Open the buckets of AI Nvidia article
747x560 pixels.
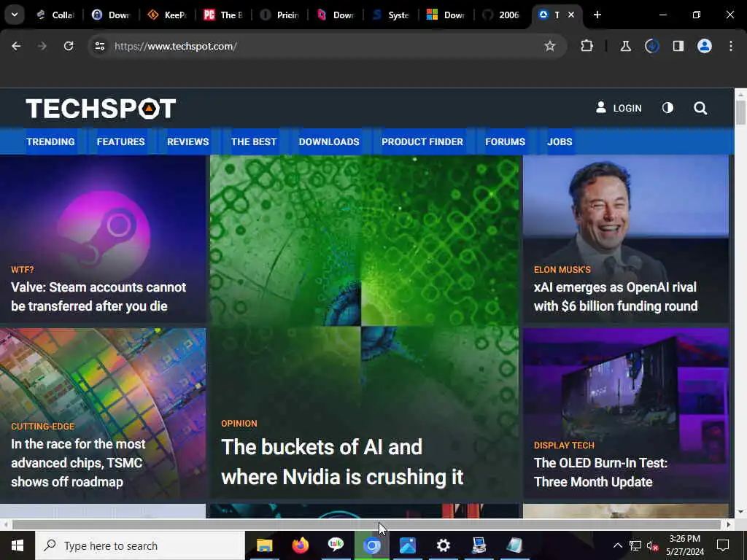pyautogui.click(x=342, y=462)
